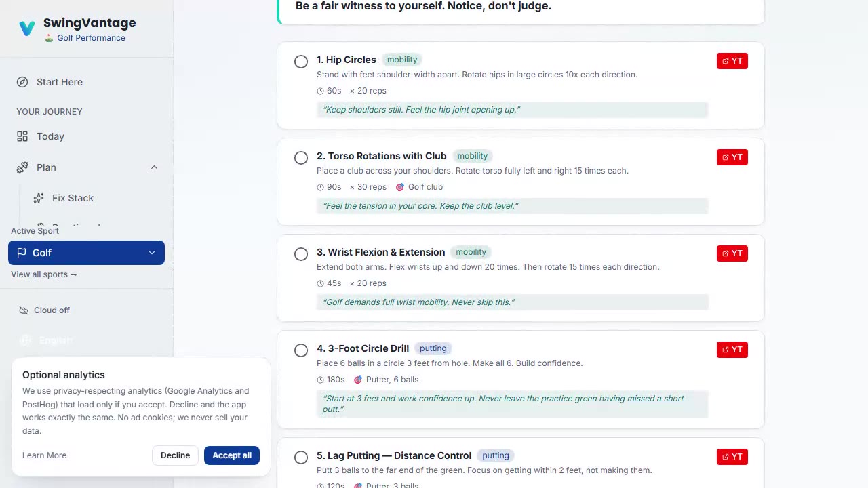Click the 'Feel the tension in your core' tip

tap(512, 206)
